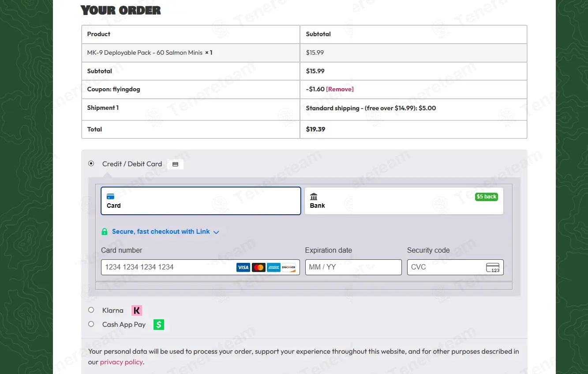Screen dimensions: 588x374
Task: Switch to the Bank payment tab
Action: coord(404,201)
